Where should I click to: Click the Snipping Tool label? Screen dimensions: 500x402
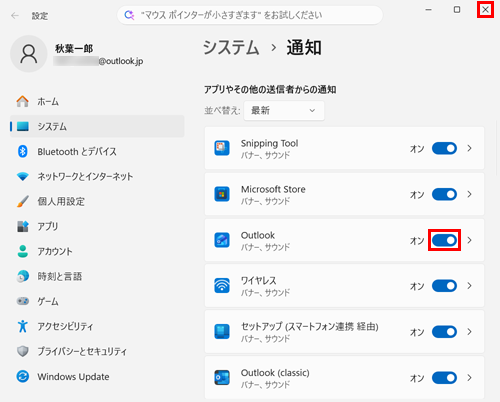click(x=269, y=143)
